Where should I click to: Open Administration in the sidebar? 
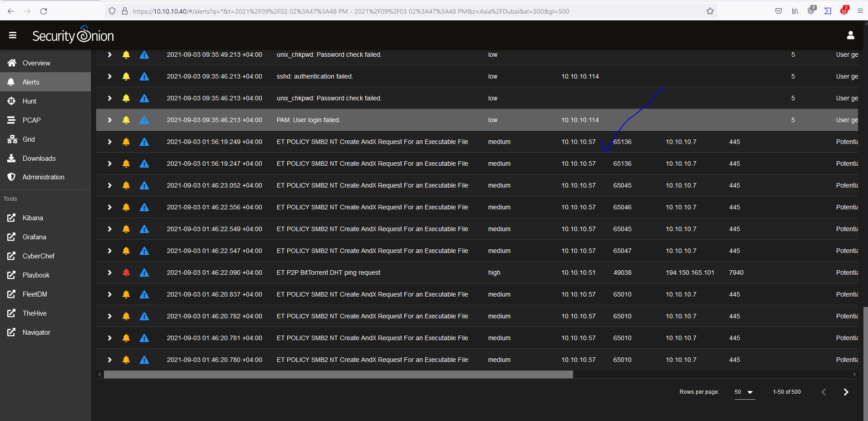(45, 177)
